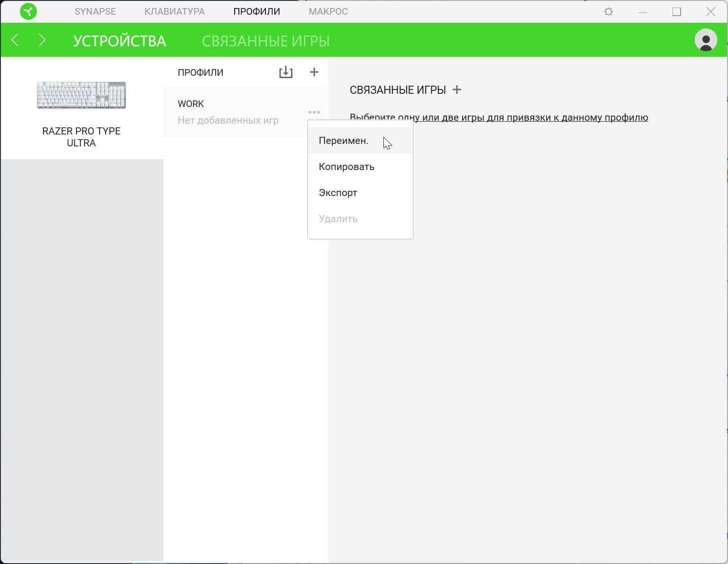The image size is (728, 564).
Task: Choose Экспорт from the context menu
Action: (x=360, y=193)
